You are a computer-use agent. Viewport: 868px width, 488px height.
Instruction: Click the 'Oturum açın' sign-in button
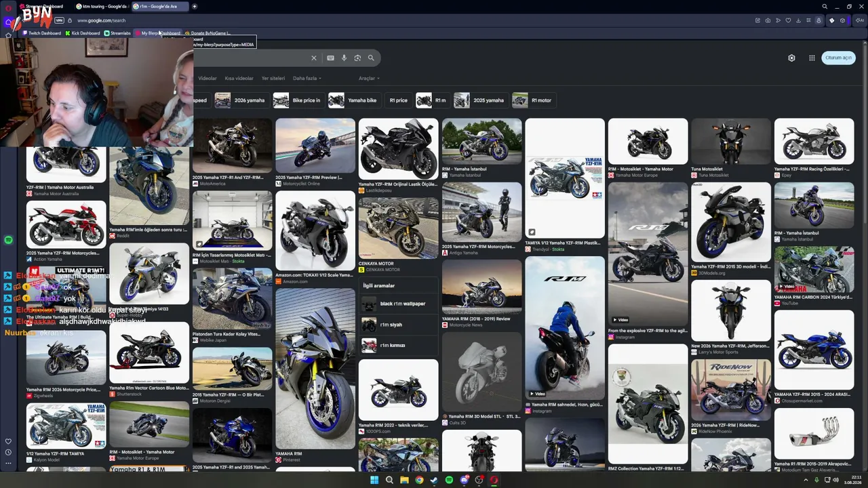(838, 58)
